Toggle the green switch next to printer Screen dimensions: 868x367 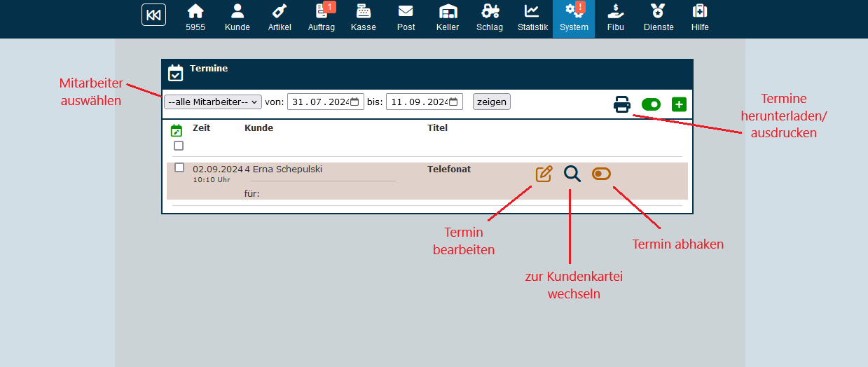coord(651,104)
